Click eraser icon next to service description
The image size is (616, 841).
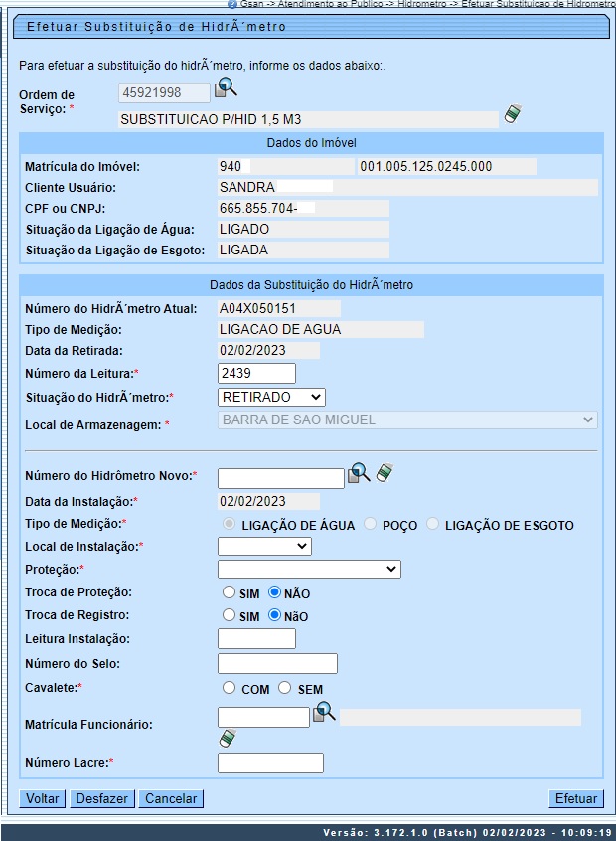[x=512, y=114]
